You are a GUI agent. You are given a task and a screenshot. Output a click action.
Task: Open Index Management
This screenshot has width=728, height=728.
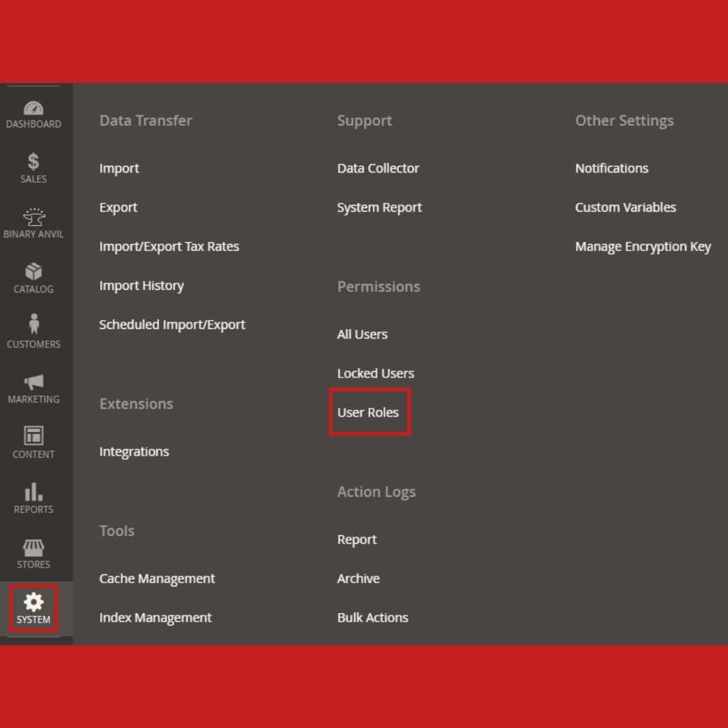coord(155,617)
